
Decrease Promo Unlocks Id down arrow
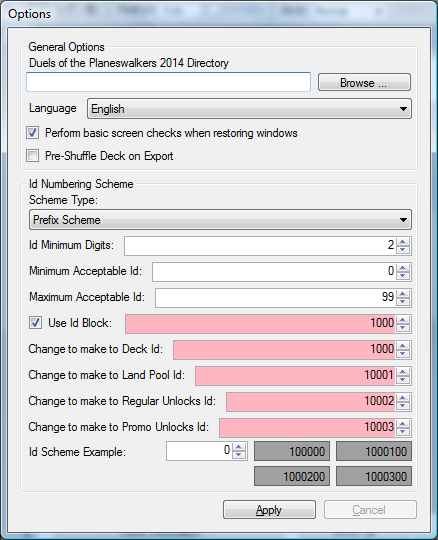click(x=403, y=432)
